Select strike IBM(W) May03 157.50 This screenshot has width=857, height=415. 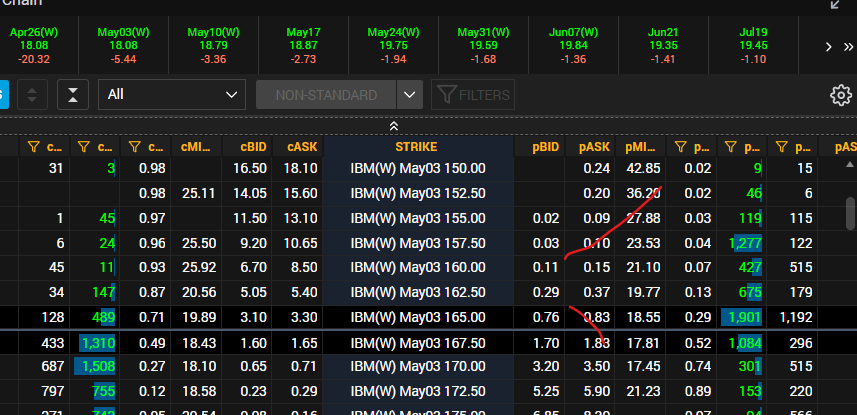tap(418, 243)
